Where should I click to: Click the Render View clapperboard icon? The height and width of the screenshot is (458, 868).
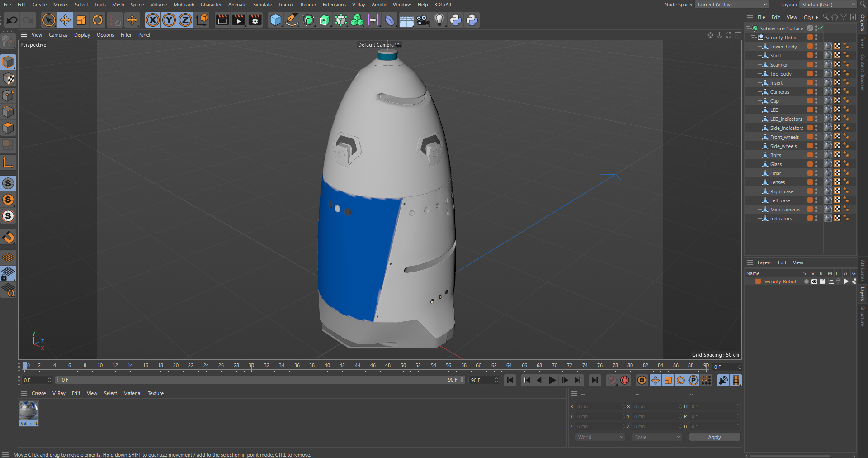click(x=222, y=20)
